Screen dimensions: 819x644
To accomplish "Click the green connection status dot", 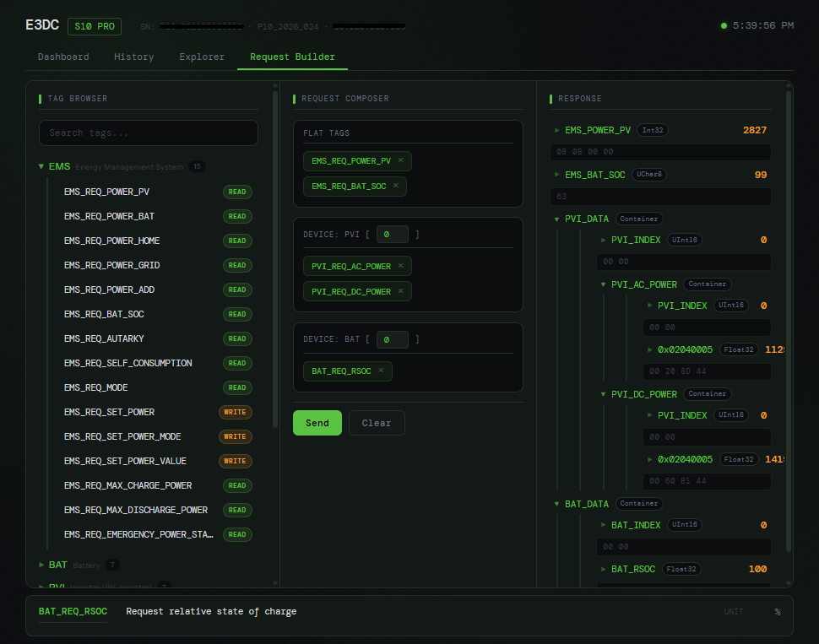I will [724, 25].
